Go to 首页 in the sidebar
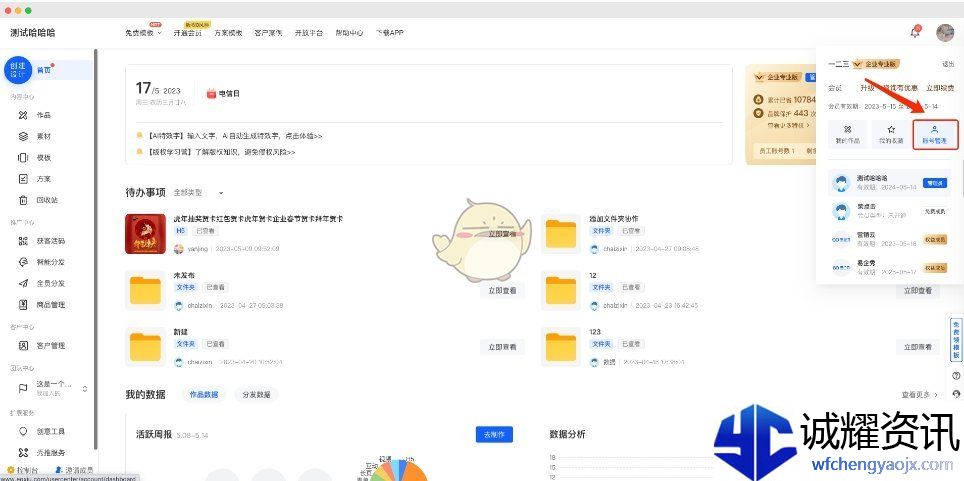 coord(44,70)
